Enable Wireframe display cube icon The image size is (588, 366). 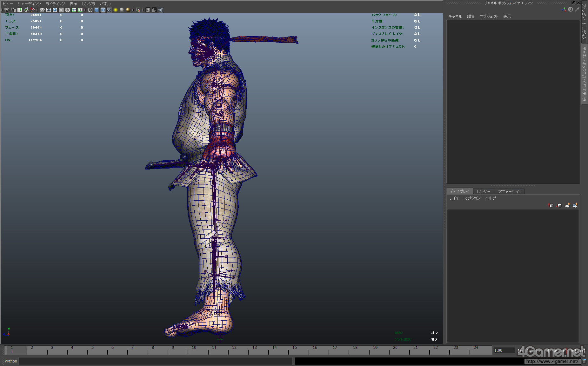pos(90,10)
